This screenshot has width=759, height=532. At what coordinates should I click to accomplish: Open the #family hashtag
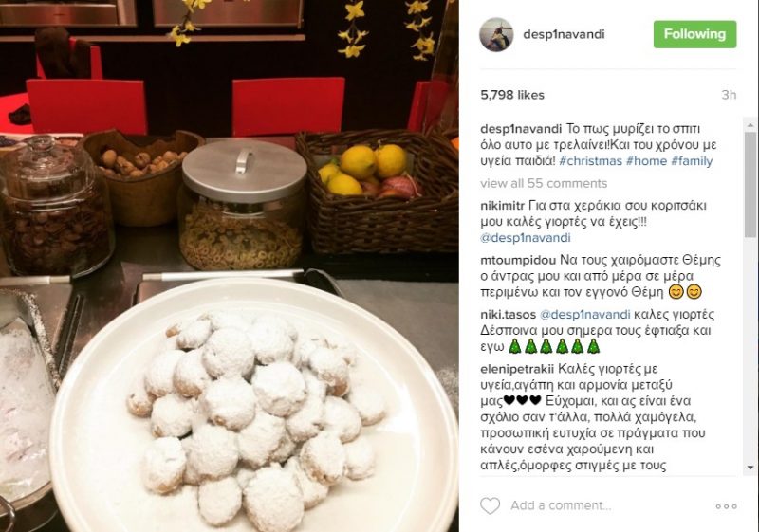692,161
